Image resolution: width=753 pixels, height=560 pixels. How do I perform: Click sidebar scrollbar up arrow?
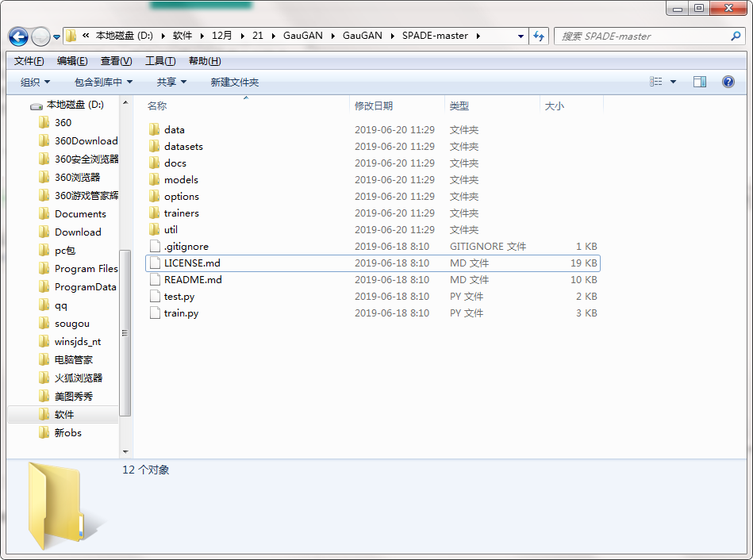tap(125, 102)
